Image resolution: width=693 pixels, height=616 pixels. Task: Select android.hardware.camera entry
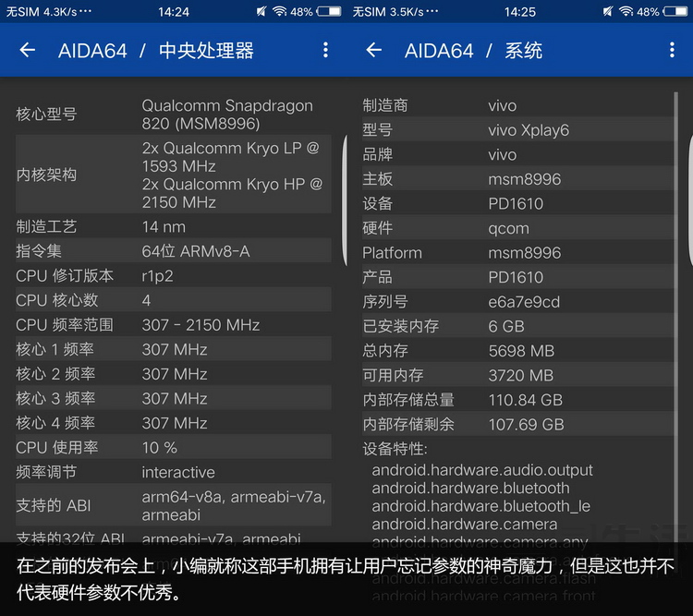tap(465, 524)
